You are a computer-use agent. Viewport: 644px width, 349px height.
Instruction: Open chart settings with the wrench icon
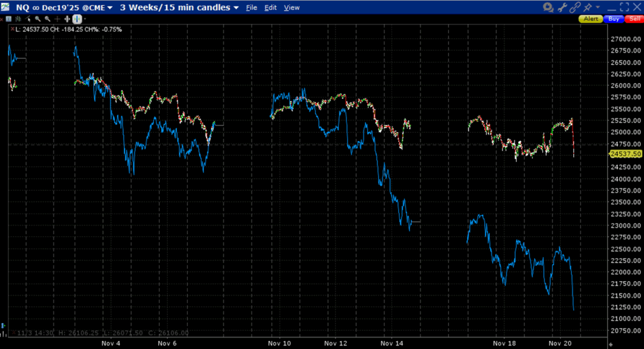[x=563, y=8]
